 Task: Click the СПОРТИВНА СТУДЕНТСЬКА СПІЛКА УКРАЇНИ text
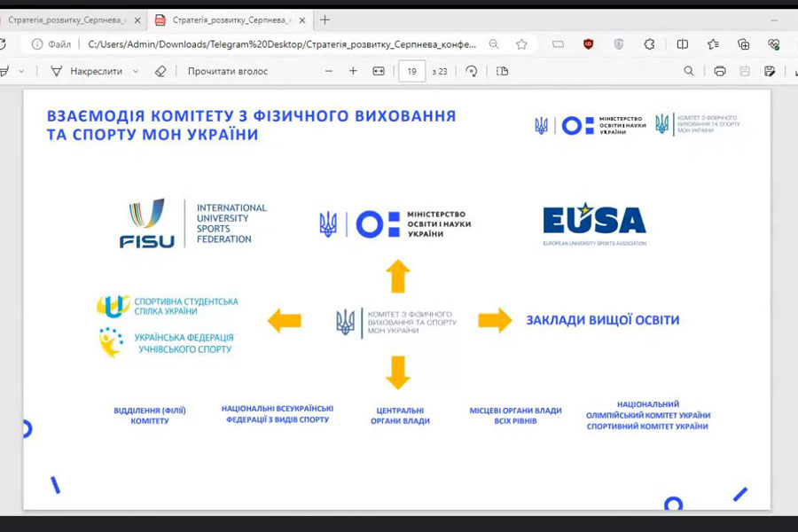coord(186,307)
